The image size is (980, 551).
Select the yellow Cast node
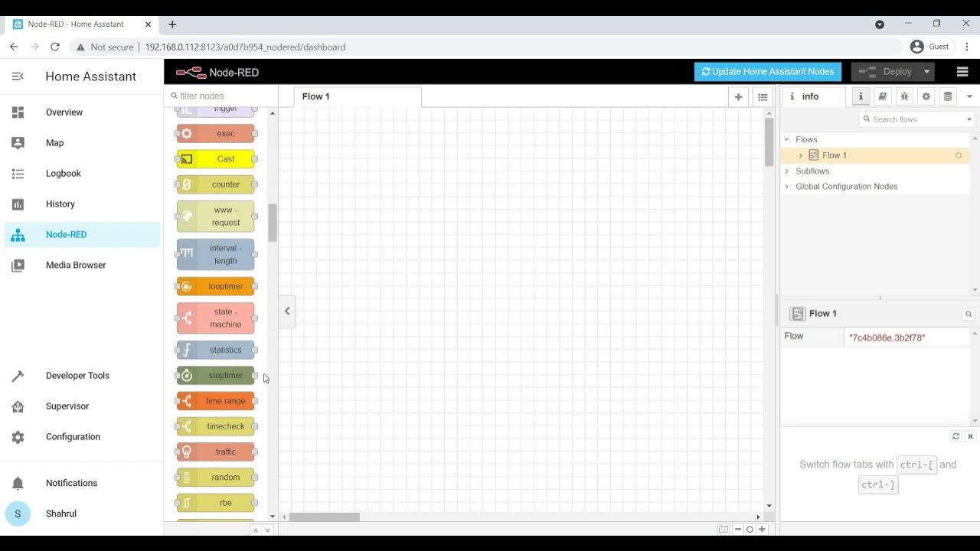click(216, 159)
